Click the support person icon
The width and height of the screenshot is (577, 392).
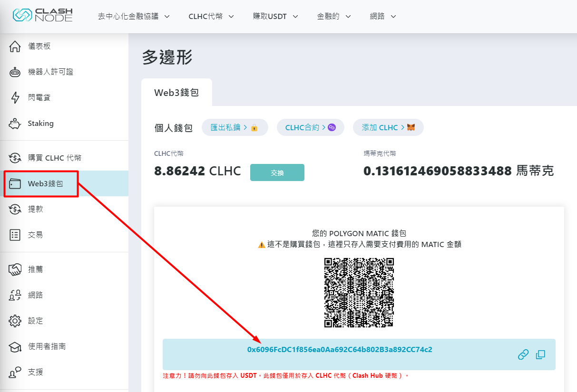[x=15, y=372]
